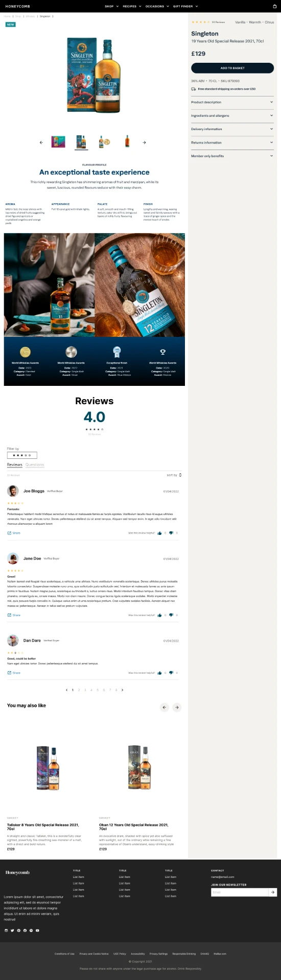Click the Share icon on Joe Bloggs' review
The width and height of the screenshot is (281, 980).
click(9, 533)
